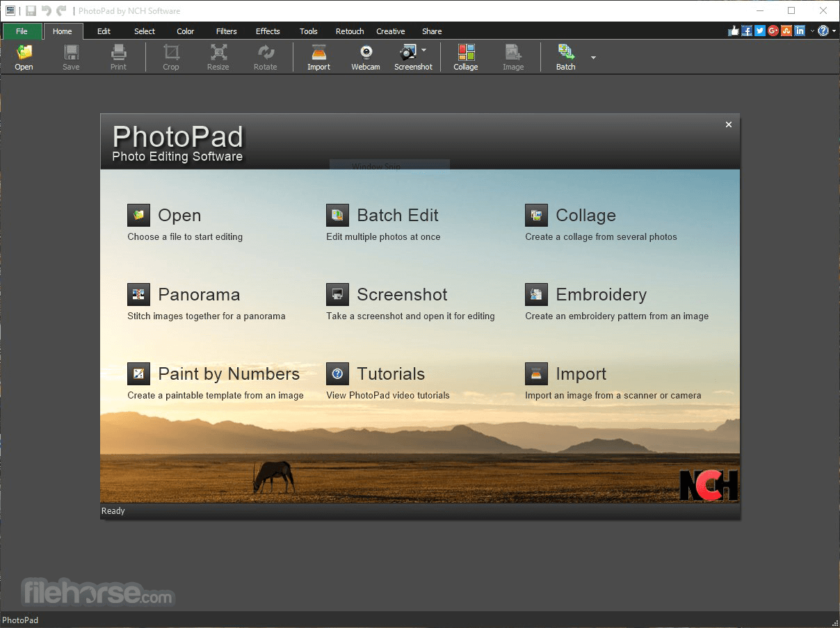Click the Panorama heading
The height and width of the screenshot is (628, 840).
(199, 295)
